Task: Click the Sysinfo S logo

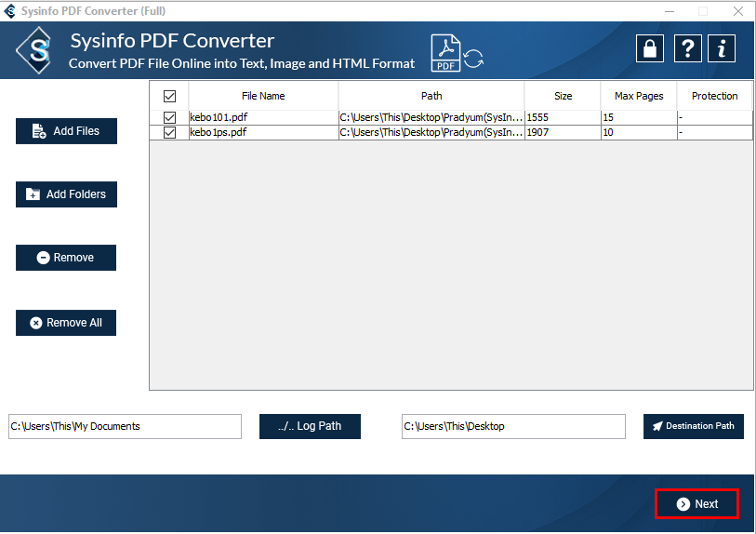Action: coord(37,51)
